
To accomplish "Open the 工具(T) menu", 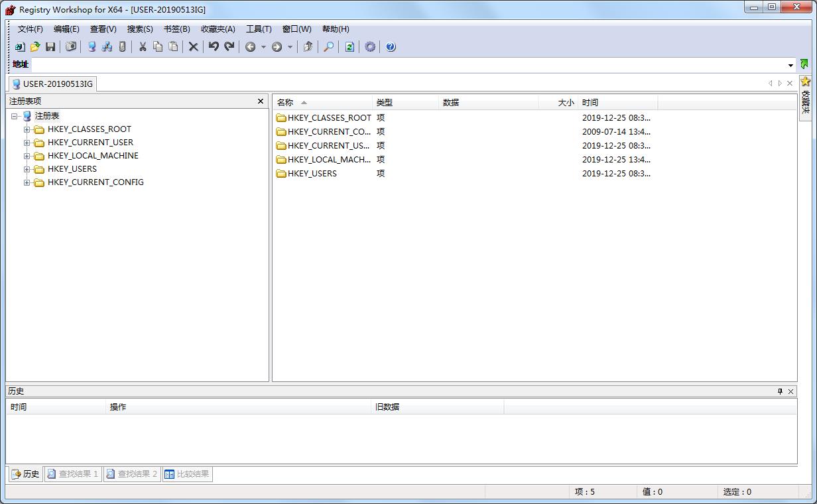I will (259, 29).
